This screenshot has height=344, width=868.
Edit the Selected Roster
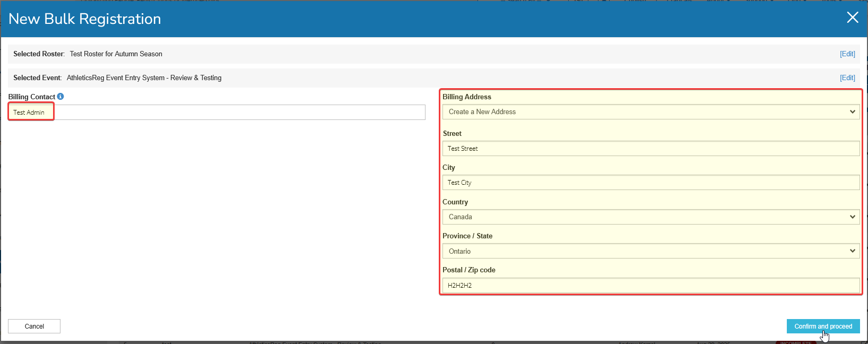coord(847,54)
